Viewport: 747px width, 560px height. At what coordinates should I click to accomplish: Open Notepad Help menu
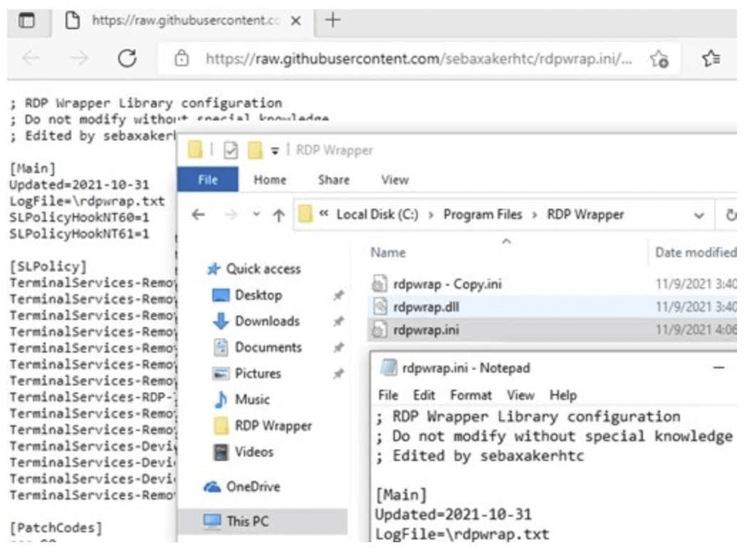(563, 395)
